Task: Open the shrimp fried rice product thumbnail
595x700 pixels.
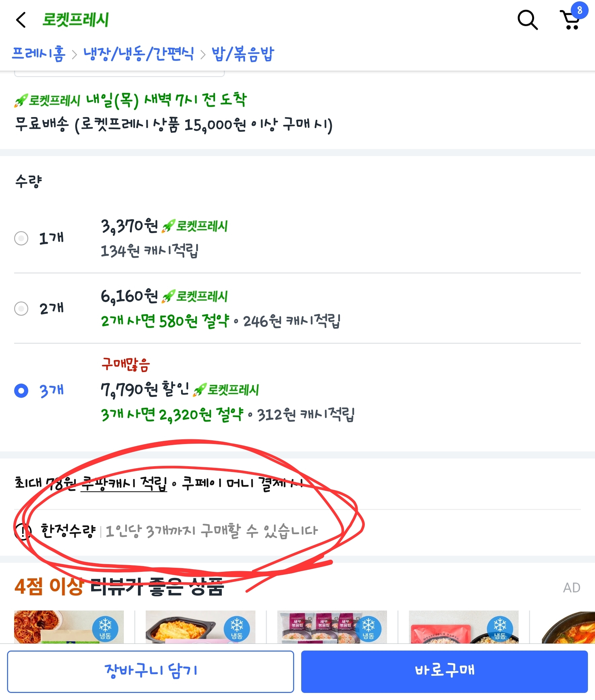Action: (x=332, y=627)
